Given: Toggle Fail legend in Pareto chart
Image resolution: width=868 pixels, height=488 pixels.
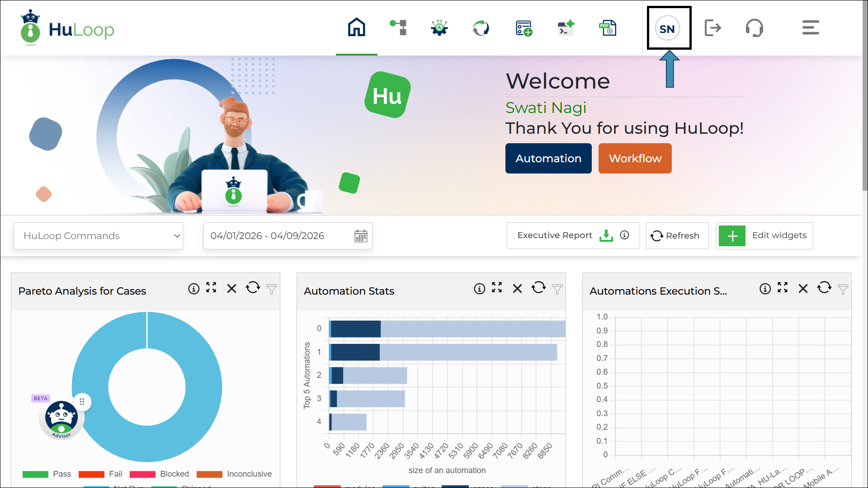Looking at the screenshot, I should click(x=100, y=474).
